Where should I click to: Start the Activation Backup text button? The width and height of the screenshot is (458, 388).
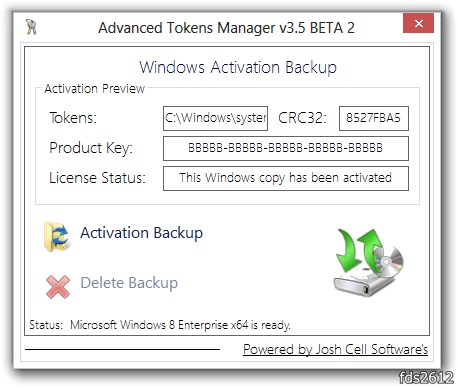click(x=141, y=233)
